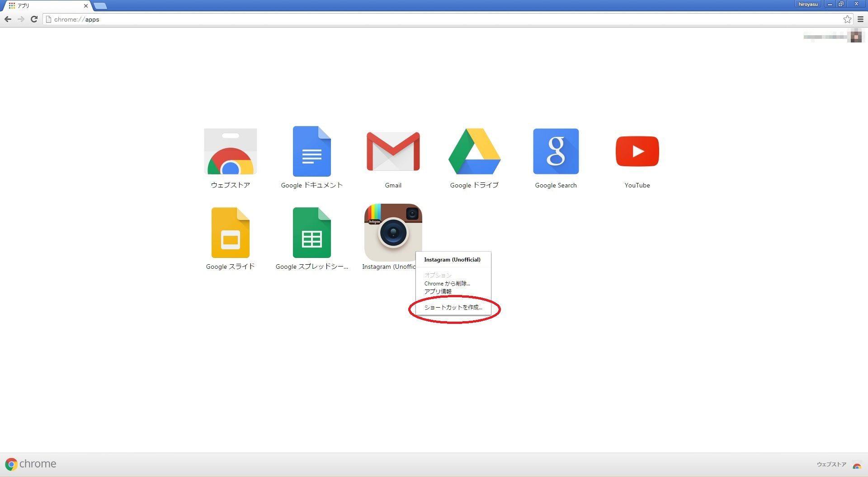Choose ショートカットを作成... from the context menu

tap(453, 307)
